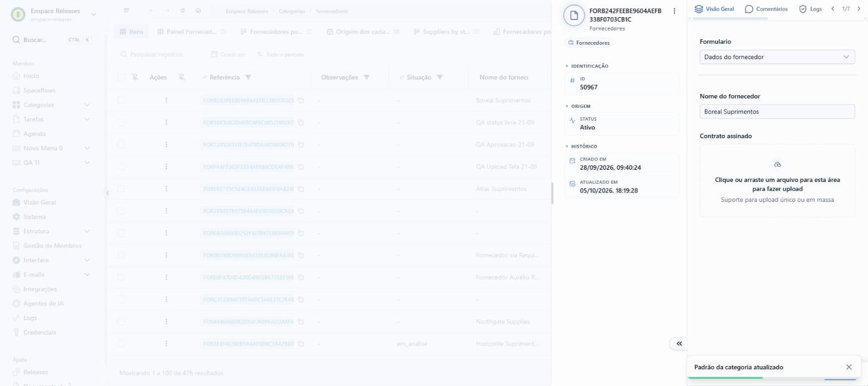
Task: Expand the Categorias sidebar menu
Action: click(x=87, y=105)
